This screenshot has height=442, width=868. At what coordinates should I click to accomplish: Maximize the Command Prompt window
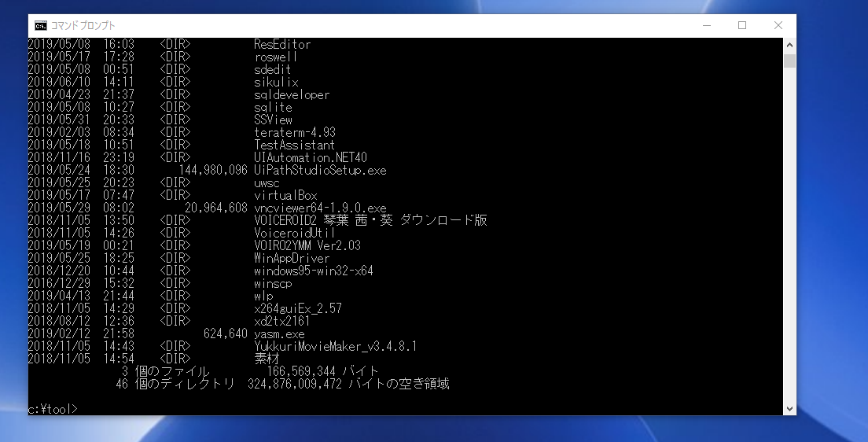pyautogui.click(x=742, y=25)
